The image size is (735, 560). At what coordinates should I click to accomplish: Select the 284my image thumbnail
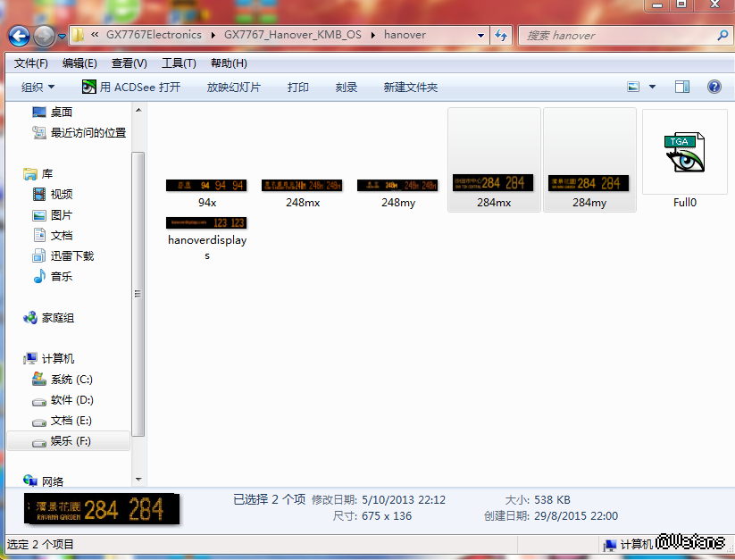coord(589,183)
